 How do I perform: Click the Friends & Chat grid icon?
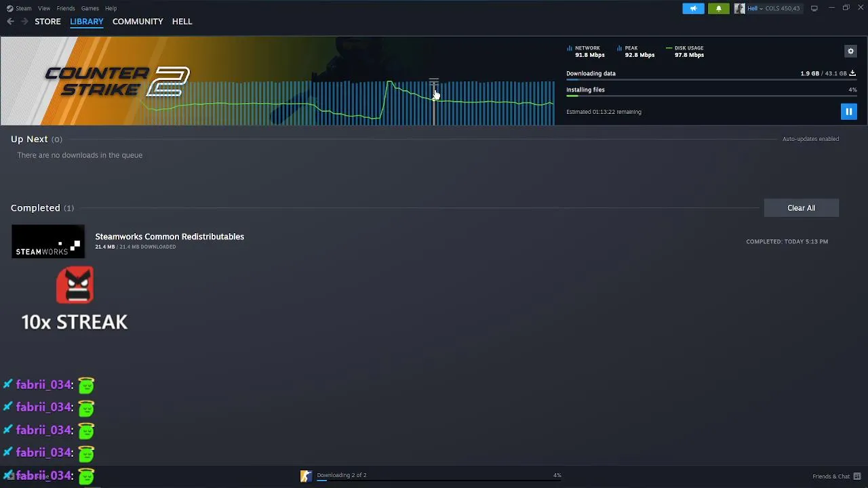(x=857, y=476)
